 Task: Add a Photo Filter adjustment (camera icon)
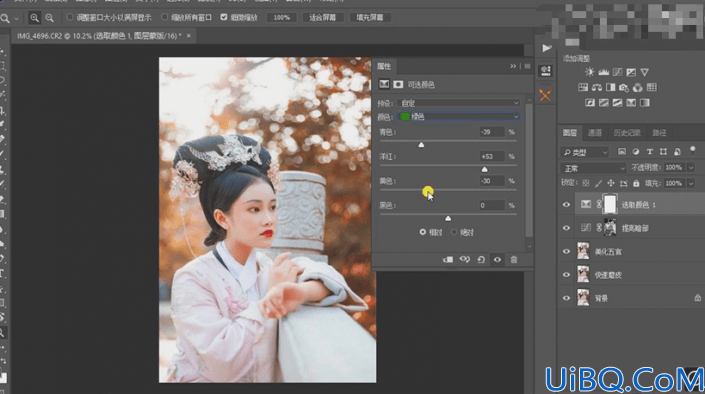tap(624, 87)
